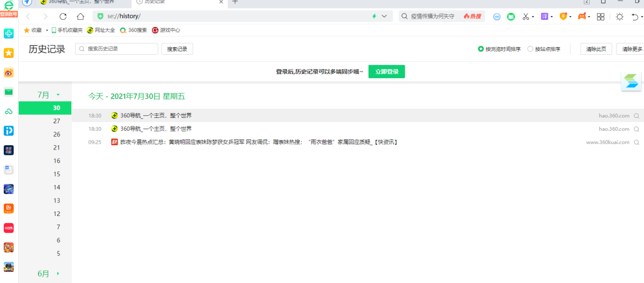Collapse the 7月 month list
The image size is (644, 283).
(58, 95)
